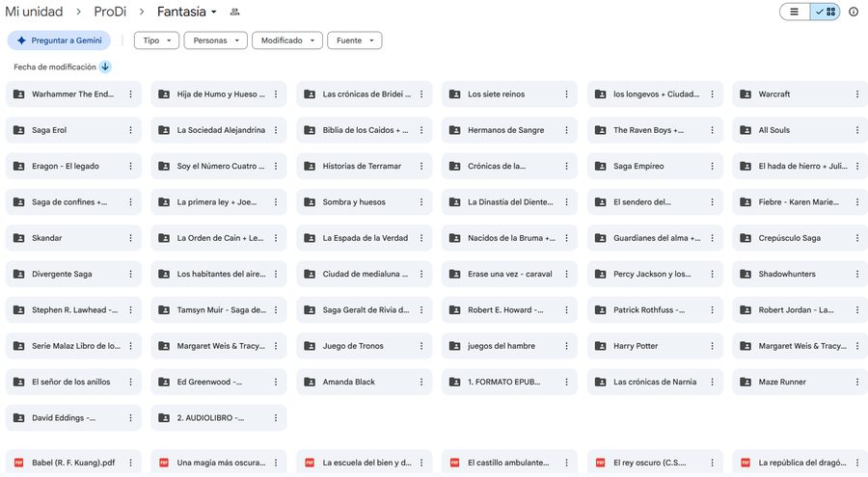This screenshot has width=868, height=477.
Task: Open more options for Los siete reinos folder
Action: (566, 94)
